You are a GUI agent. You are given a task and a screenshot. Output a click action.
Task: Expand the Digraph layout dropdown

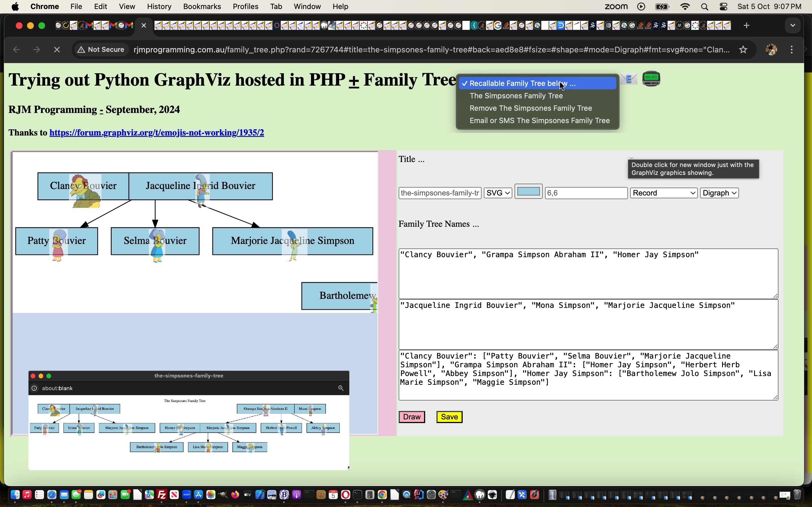[719, 193]
